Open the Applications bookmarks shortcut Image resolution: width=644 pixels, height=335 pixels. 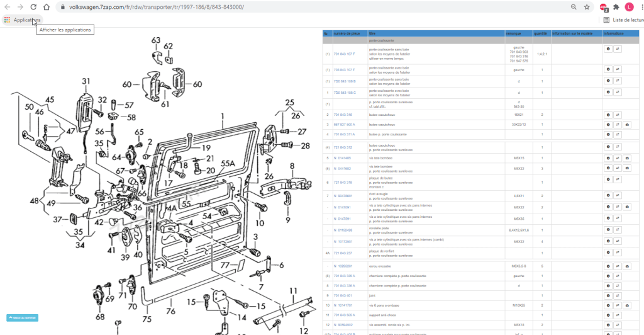(22, 20)
